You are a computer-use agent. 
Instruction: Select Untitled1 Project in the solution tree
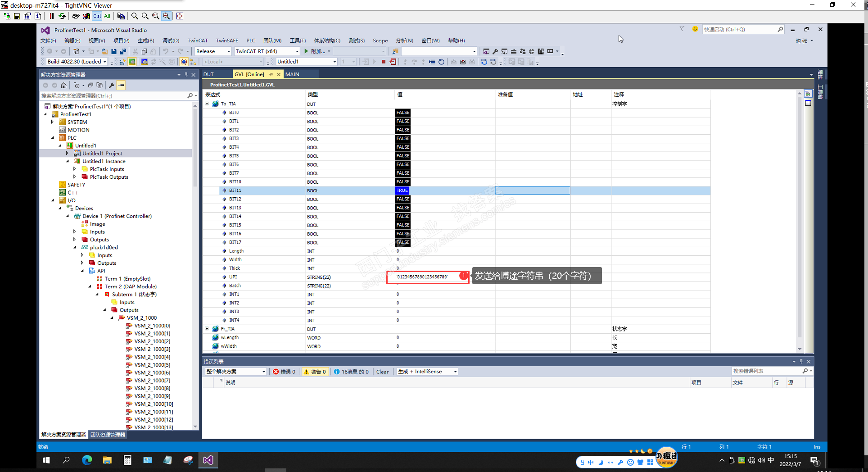102,154
